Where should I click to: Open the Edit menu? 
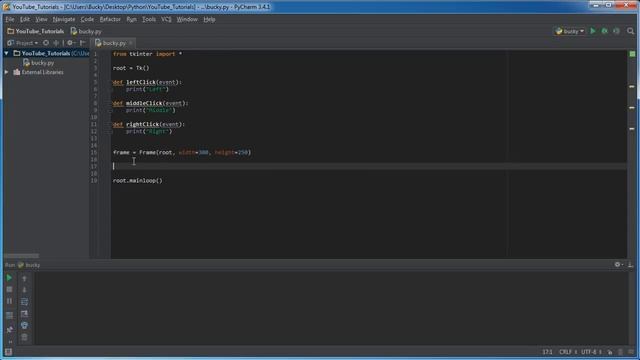click(25, 19)
